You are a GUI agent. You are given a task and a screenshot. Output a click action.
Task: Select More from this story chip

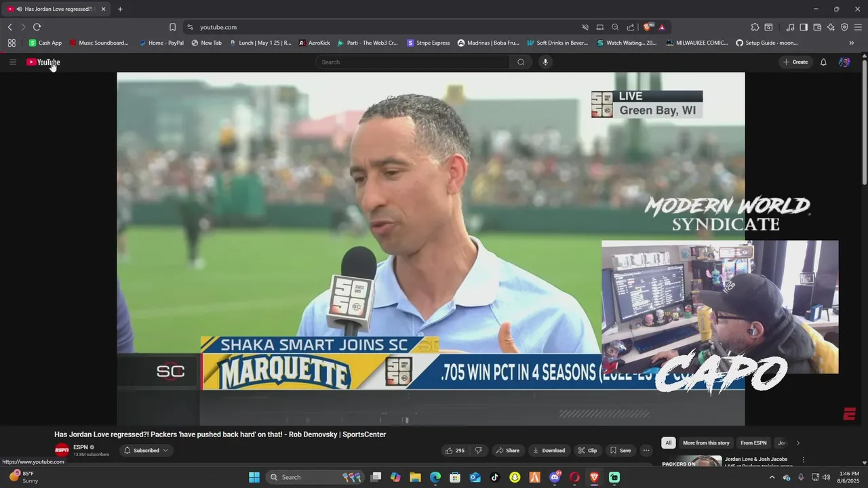coord(706,443)
